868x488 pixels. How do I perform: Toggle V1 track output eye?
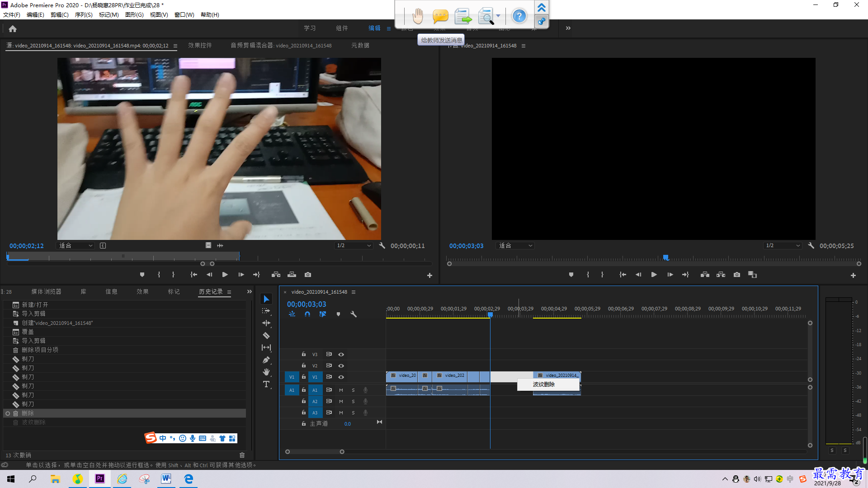341,377
